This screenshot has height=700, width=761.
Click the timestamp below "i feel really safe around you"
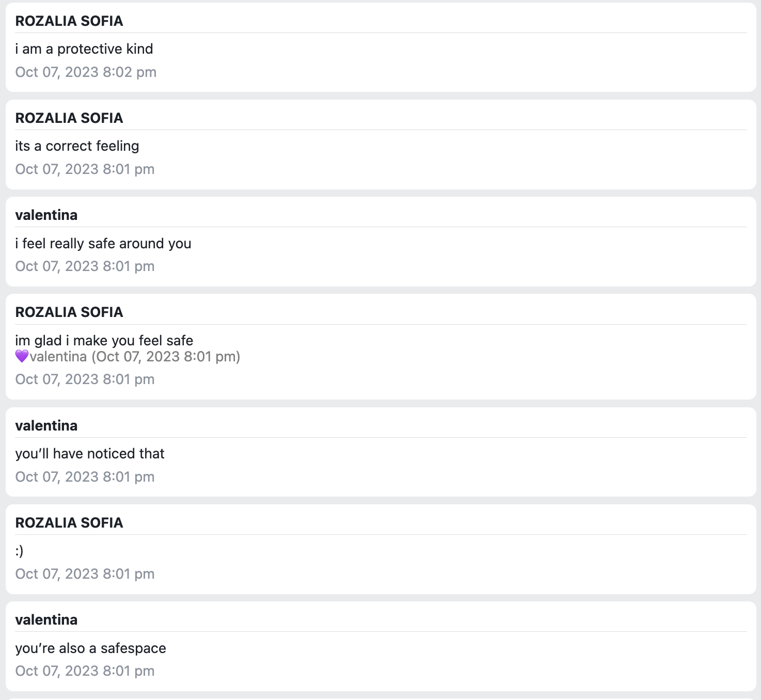pos(85,266)
